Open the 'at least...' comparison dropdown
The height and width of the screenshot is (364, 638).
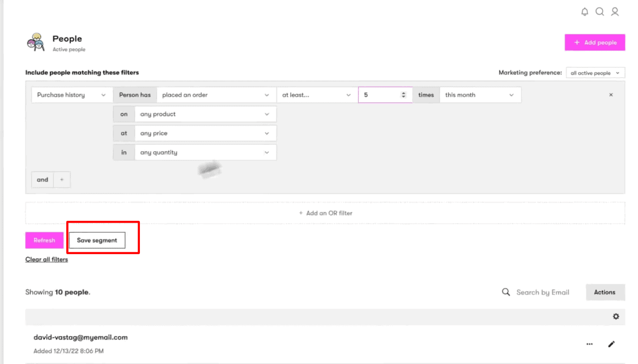[316, 95]
